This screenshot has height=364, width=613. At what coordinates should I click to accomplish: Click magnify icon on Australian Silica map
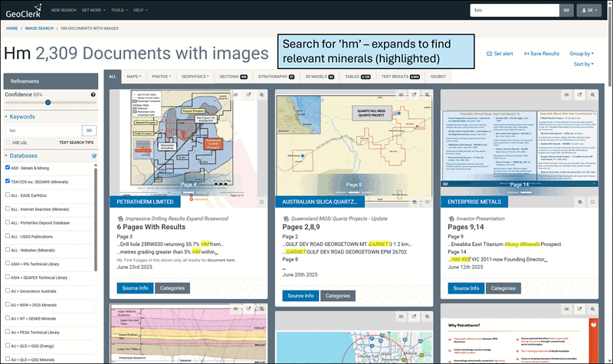(427, 95)
